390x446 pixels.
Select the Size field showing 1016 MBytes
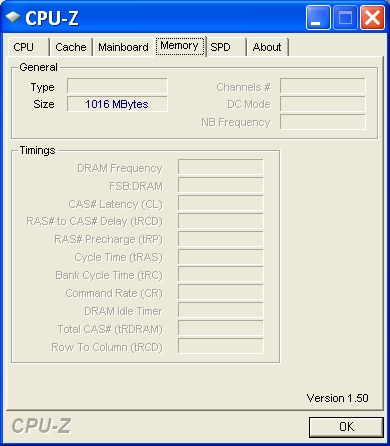tap(117, 104)
